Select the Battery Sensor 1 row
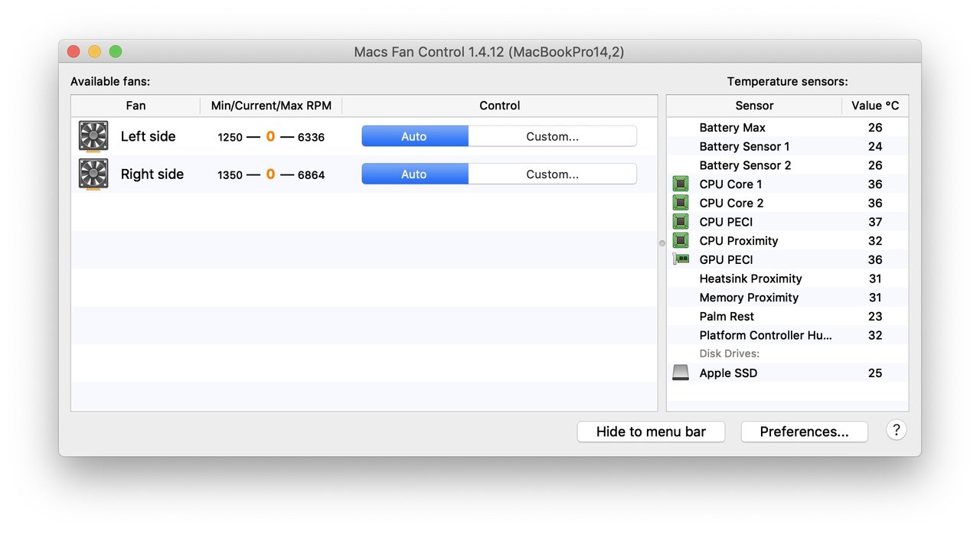 [788, 146]
